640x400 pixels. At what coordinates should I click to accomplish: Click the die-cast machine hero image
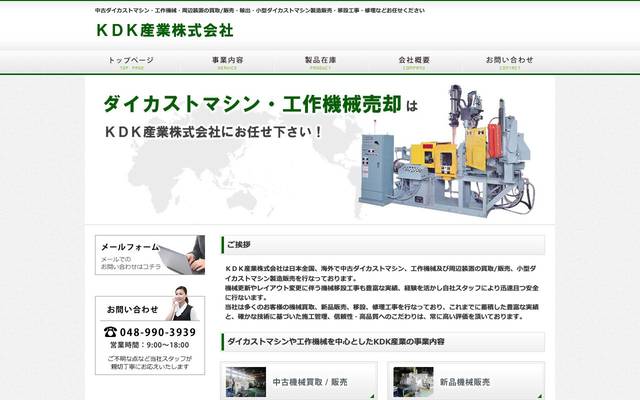coord(447,151)
